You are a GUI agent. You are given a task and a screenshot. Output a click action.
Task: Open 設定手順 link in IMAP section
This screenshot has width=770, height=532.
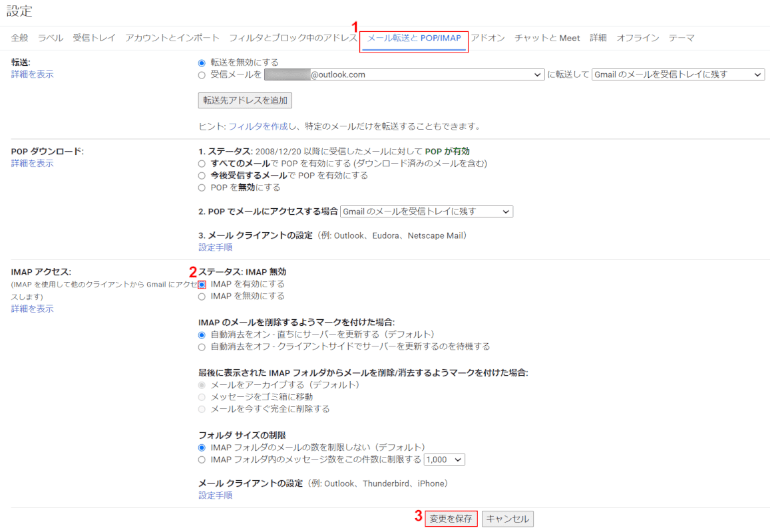pos(215,495)
